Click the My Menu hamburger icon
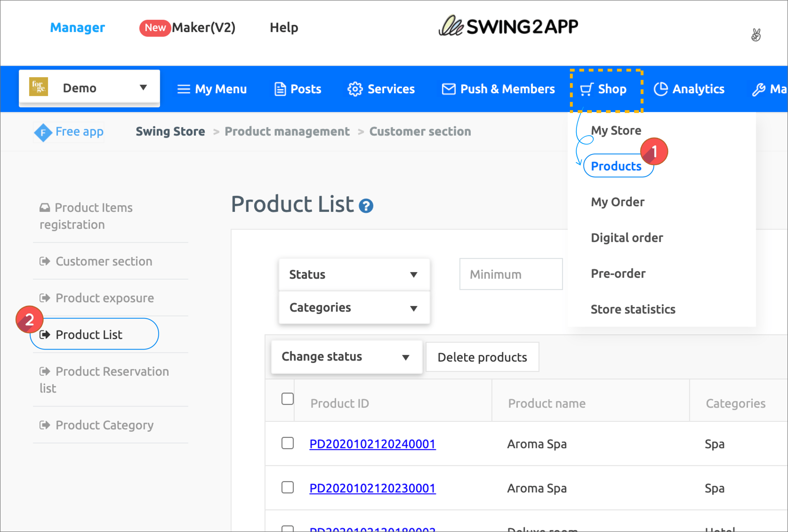This screenshot has height=532, width=788. (x=184, y=89)
